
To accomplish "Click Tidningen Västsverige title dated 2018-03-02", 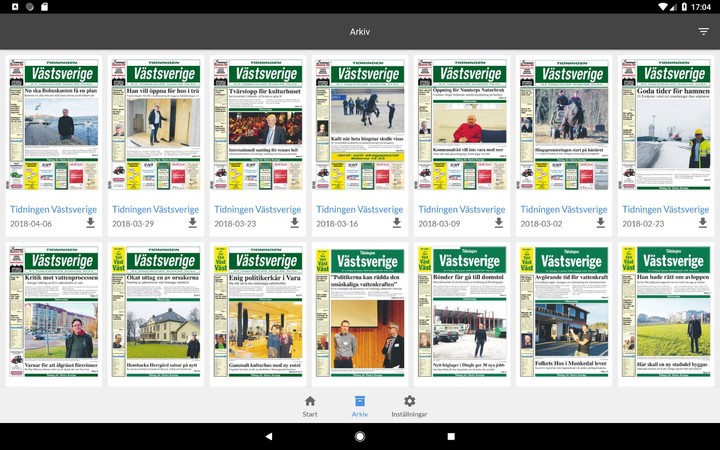I will [563, 209].
